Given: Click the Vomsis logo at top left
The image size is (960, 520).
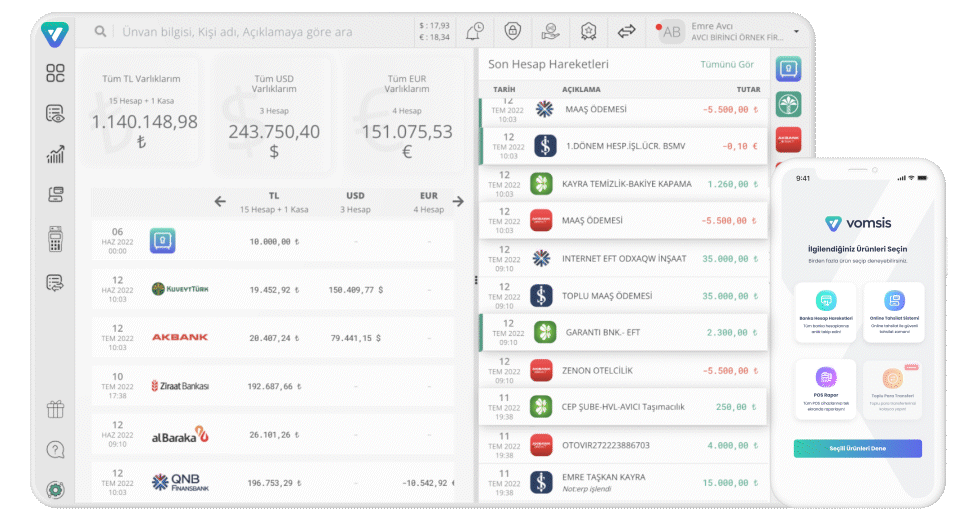Looking at the screenshot, I should (x=54, y=33).
